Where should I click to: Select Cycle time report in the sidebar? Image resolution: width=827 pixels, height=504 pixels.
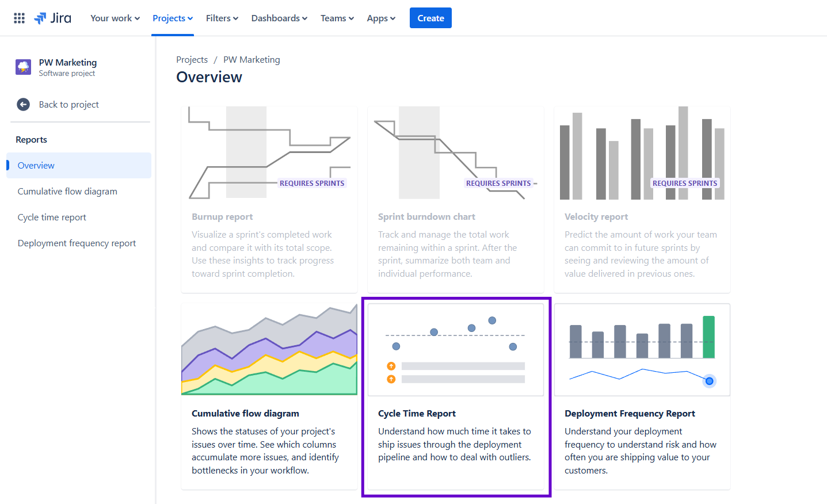coord(51,217)
